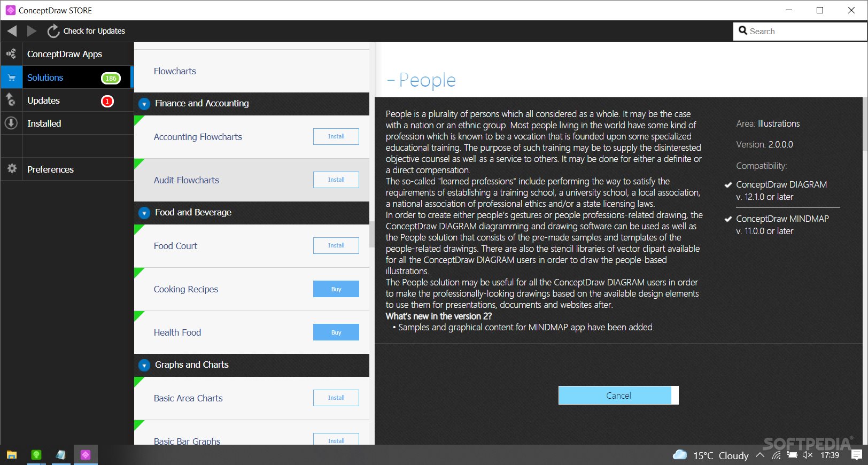
Task: Show hidden tray icons chevron
Action: pos(759,455)
